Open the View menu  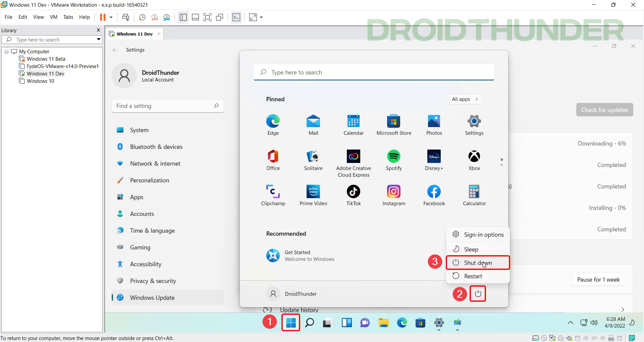(x=39, y=17)
